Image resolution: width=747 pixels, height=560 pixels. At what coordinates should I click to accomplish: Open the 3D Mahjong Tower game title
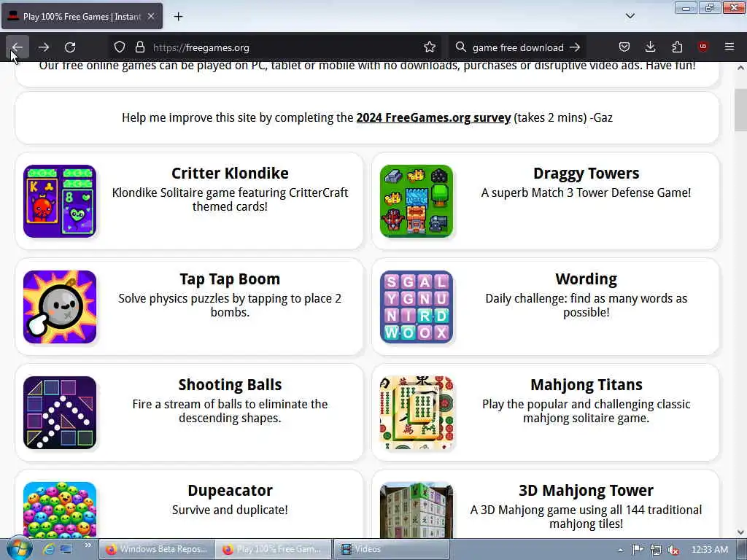pos(586,491)
